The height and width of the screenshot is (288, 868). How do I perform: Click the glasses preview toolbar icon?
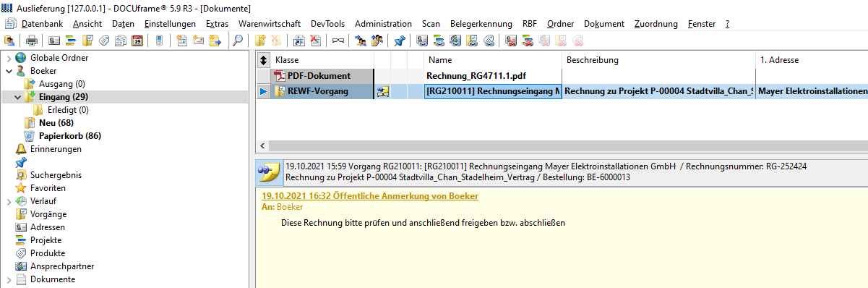pos(338,41)
